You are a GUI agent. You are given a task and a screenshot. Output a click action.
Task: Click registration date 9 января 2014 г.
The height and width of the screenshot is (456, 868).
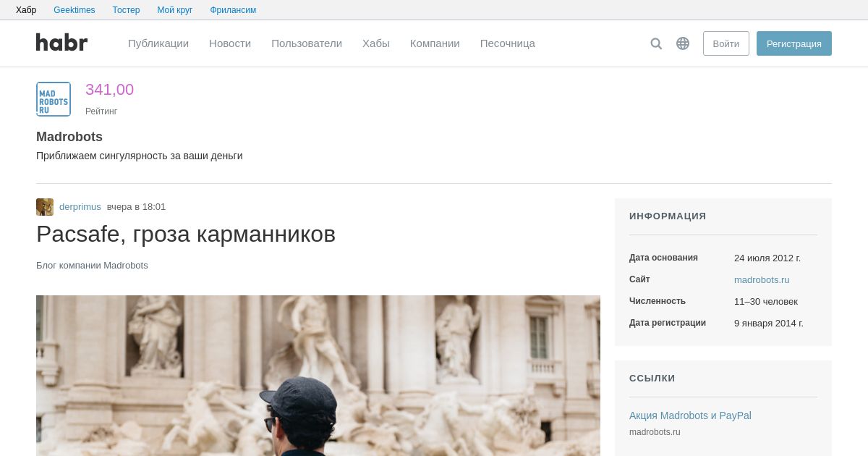pos(769,324)
